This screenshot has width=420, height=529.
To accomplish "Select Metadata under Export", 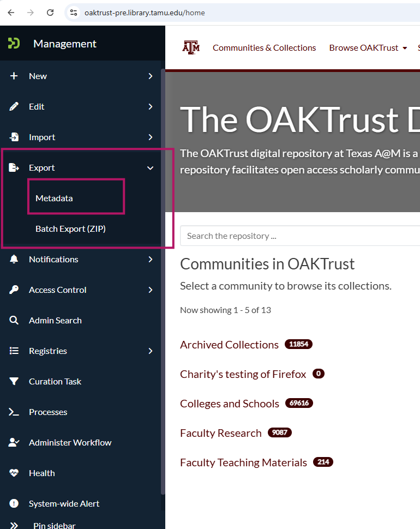I will (x=54, y=199).
